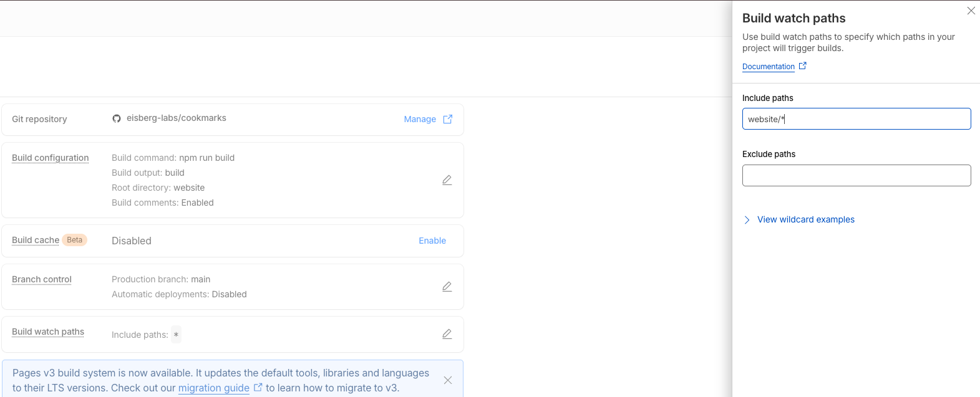This screenshot has width=980, height=397.
Task: Click the Disabled status of Build cache
Action: (132, 241)
